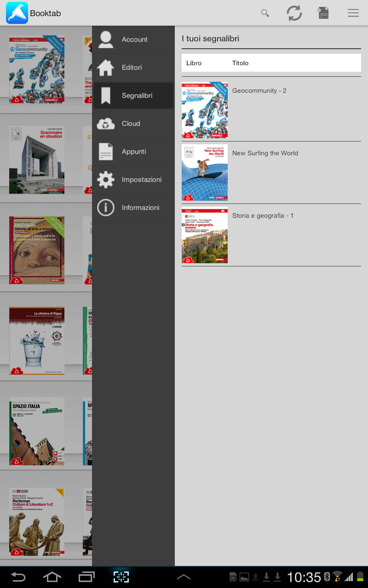Click the Editori house icon
The height and width of the screenshot is (588, 368).
point(106,68)
